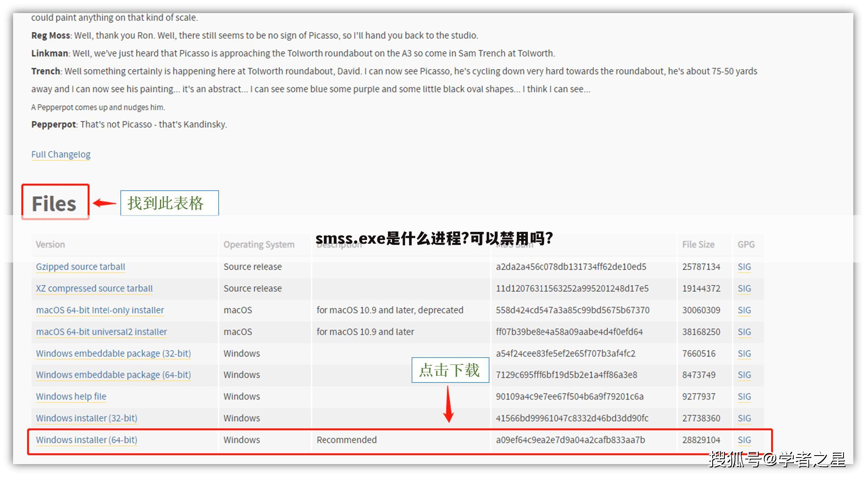The width and height of the screenshot is (868, 478).
Task: Open the SIG link for macOS universal2 installer
Action: 744,332
